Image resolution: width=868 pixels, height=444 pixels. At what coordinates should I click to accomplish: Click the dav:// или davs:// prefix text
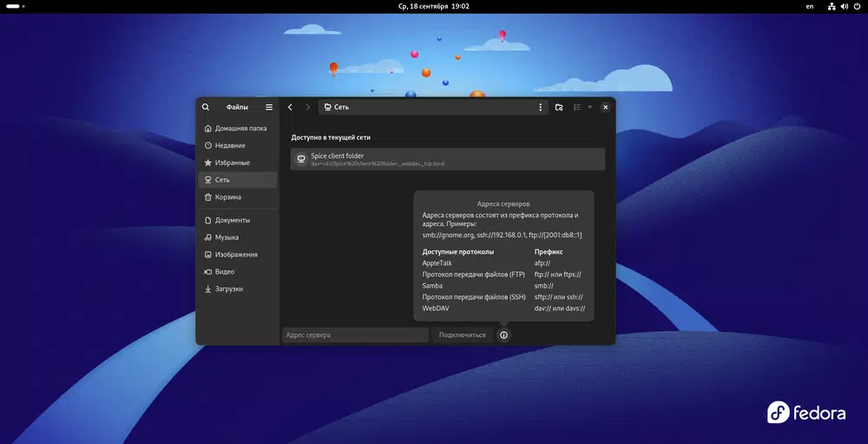(x=560, y=308)
